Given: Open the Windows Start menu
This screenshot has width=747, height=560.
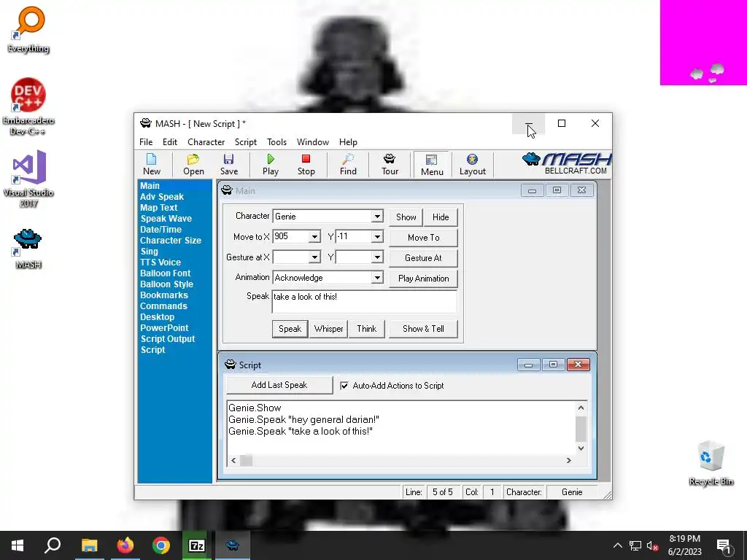Looking at the screenshot, I should pyautogui.click(x=18, y=545).
